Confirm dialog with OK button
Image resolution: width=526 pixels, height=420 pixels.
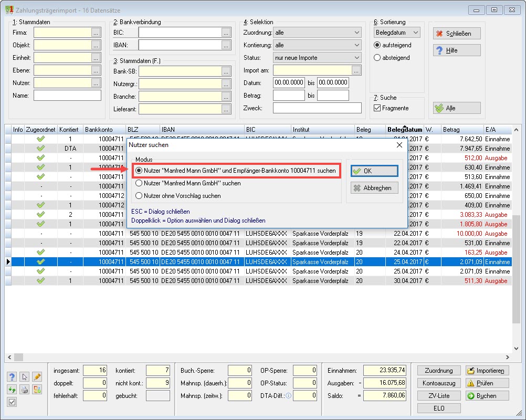coord(374,171)
